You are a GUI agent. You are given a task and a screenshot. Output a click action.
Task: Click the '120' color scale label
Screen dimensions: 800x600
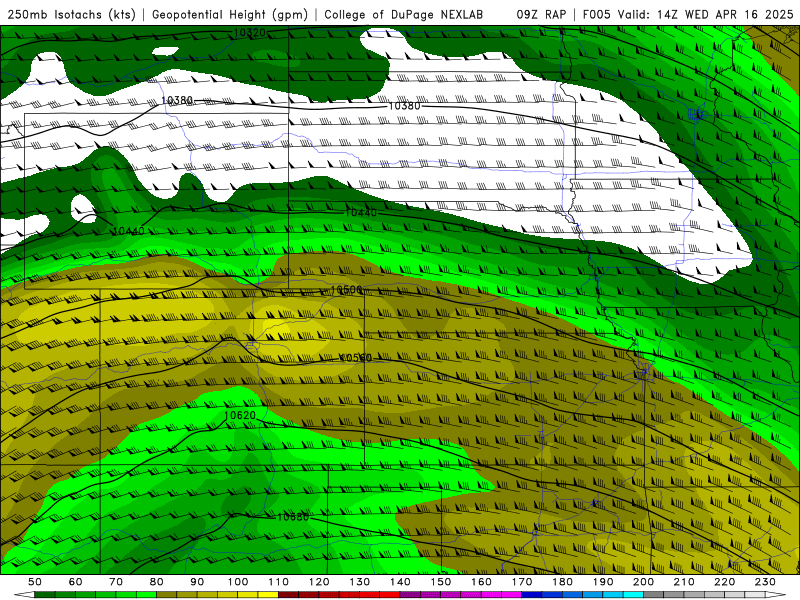tap(319, 582)
